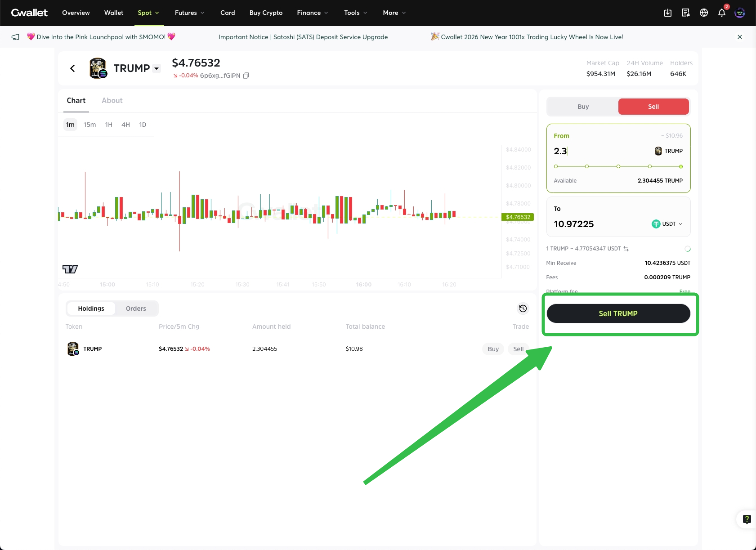Click Sell in the TRUMP holdings row
This screenshot has width=756, height=550.
tap(518, 349)
